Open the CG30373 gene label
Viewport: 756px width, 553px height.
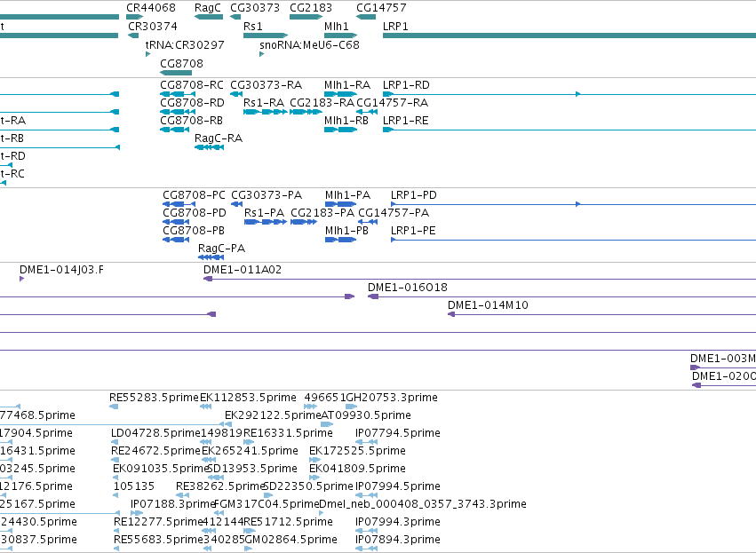(x=255, y=8)
